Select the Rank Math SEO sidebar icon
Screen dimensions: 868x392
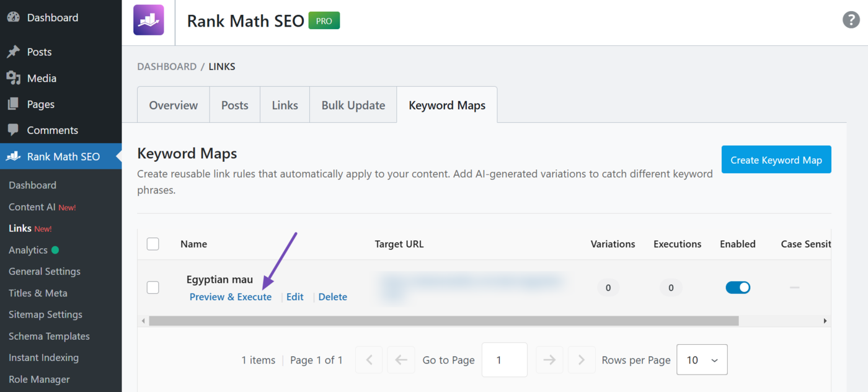click(14, 156)
